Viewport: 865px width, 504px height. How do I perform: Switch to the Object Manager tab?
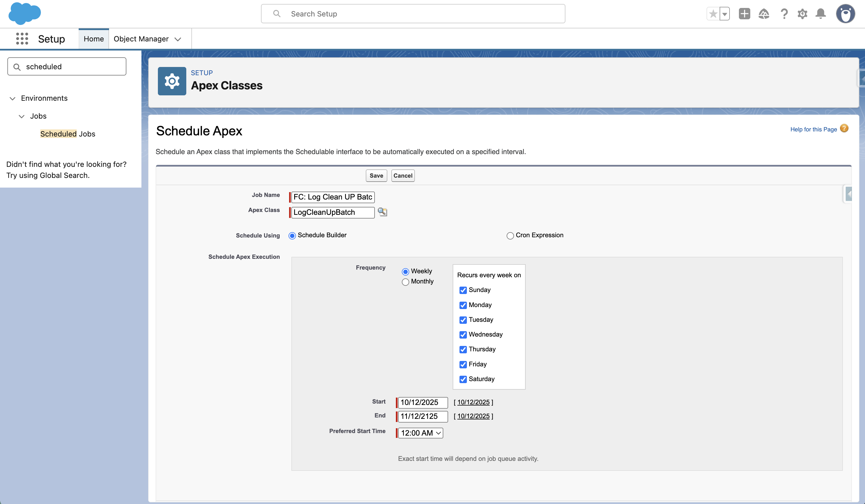tap(141, 39)
